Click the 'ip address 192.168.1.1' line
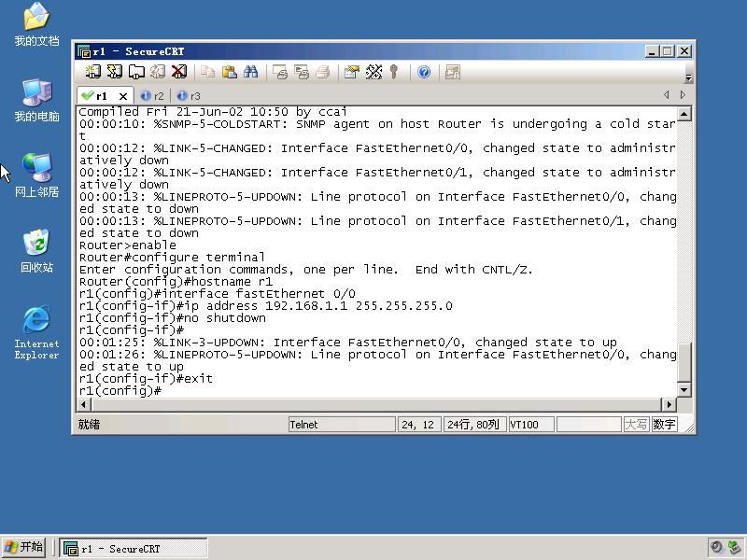The image size is (747, 560). pos(266,306)
